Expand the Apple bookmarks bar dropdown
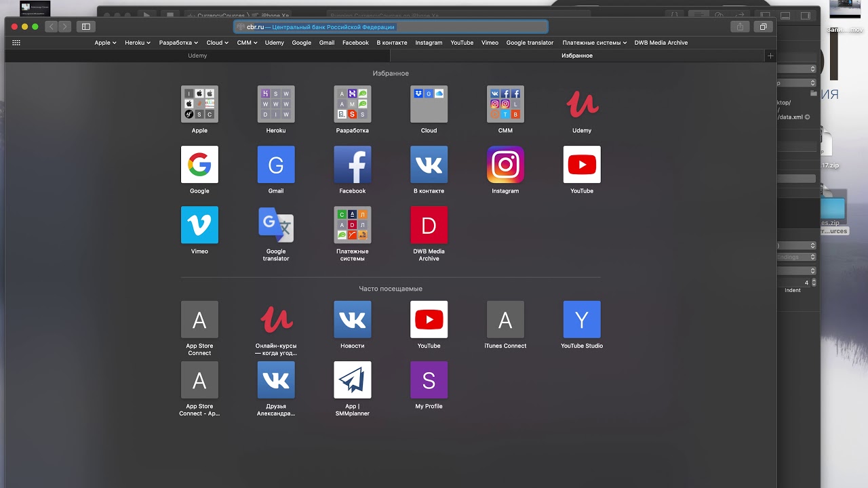The width and height of the screenshot is (868, 488). click(x=105, y=43)
